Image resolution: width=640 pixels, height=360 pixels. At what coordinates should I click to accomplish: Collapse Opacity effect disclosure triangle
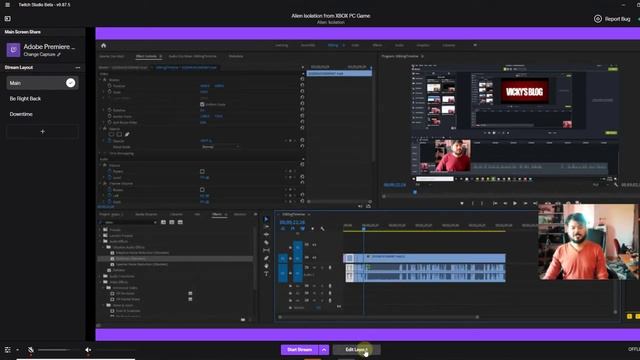coord(100,129)
